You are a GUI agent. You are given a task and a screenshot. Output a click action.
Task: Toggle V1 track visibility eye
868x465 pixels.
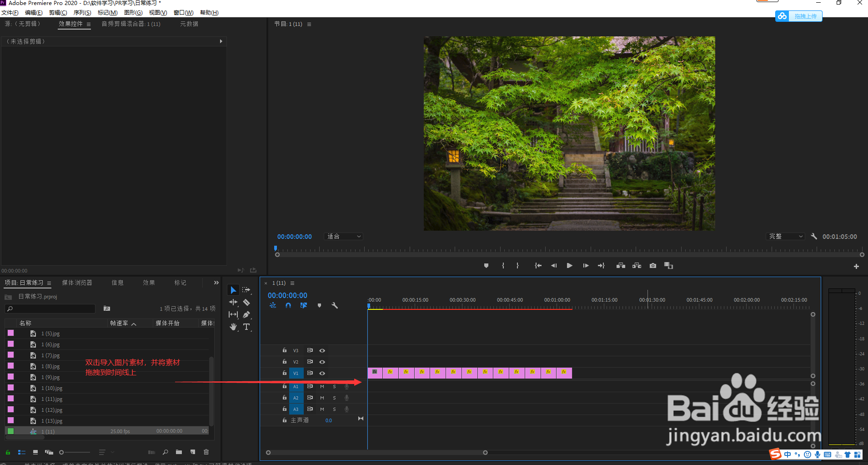point(322,374)
